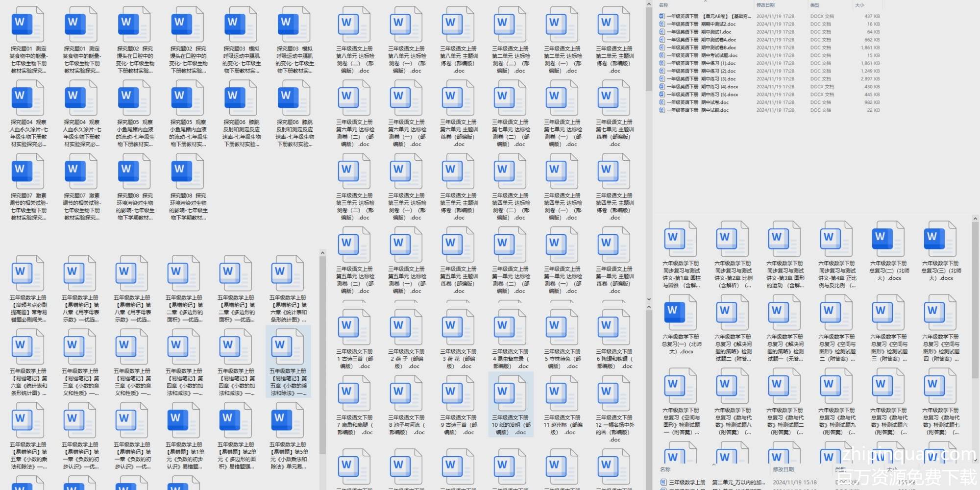
Task: Select the 六年级数学下册《数与代数》检测试题九 label
Action: pyautogui.click(x=836, y=421)
